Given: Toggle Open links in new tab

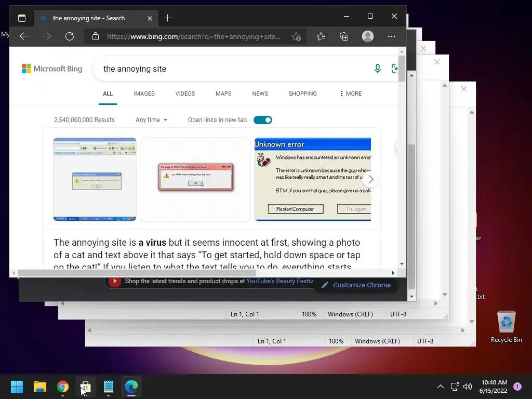Looking at the screenshot, I should [262, 120].
